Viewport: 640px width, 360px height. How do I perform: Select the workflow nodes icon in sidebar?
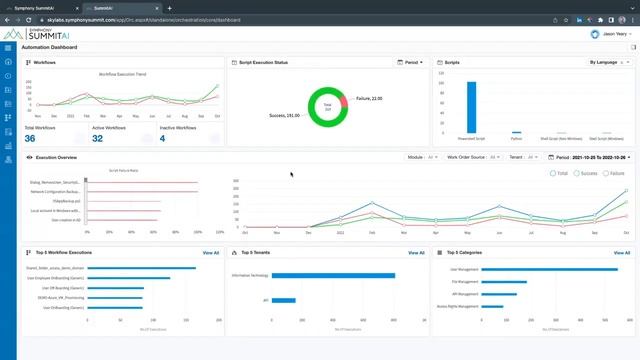tap(8, 118)
